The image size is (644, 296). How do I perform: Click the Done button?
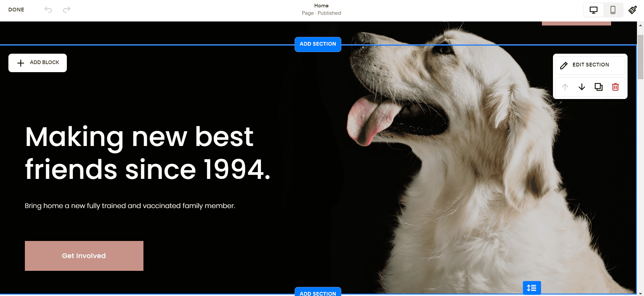tap(16, 10)
